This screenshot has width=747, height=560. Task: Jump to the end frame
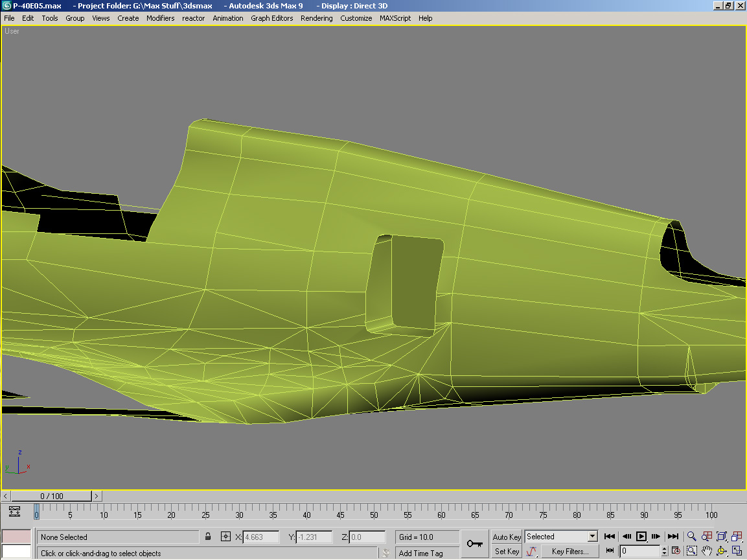(x=672, y=536)
